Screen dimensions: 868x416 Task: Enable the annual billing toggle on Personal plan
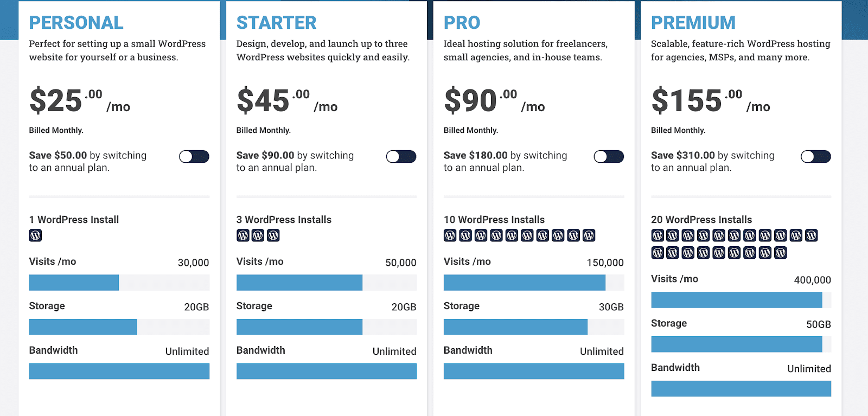pyautogui.click(x=194, y=156)
